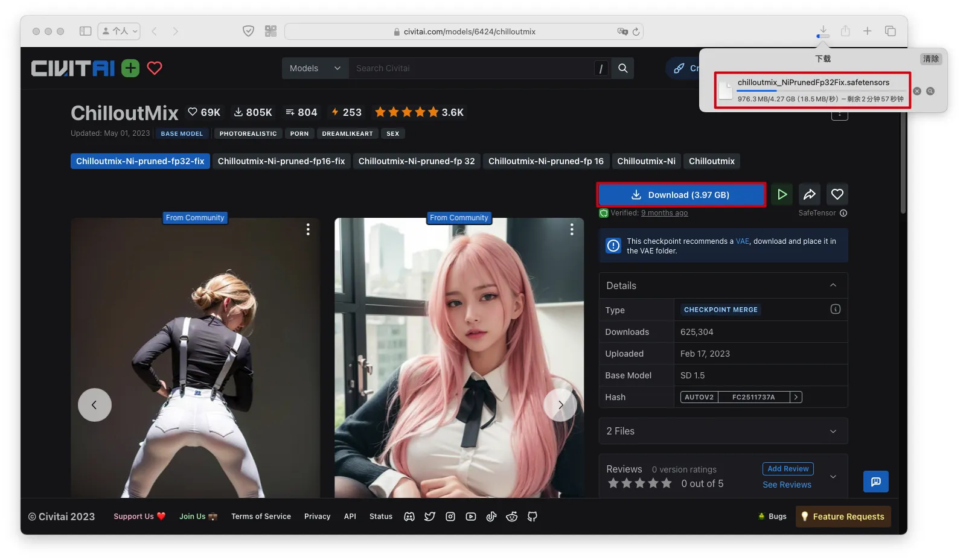The image size is (969, 560).
Task: Click the PHOTOREALISTIC tag
Action: (x=248, y=133)
